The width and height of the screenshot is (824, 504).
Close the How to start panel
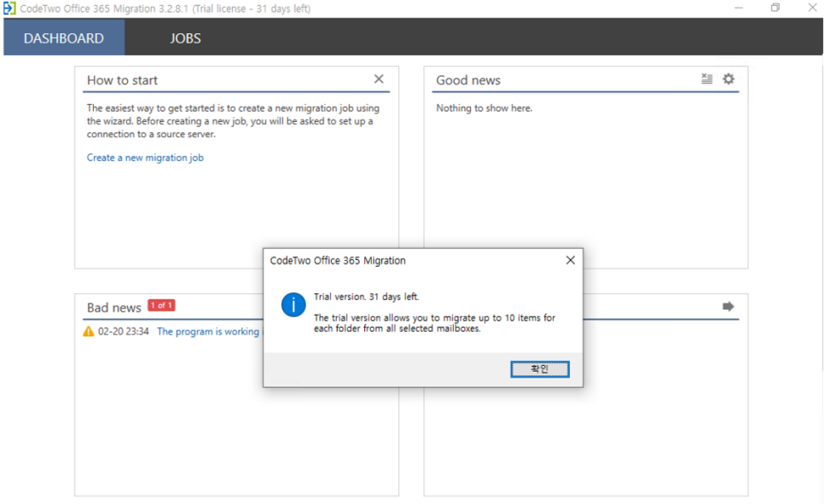pos(379,78)
